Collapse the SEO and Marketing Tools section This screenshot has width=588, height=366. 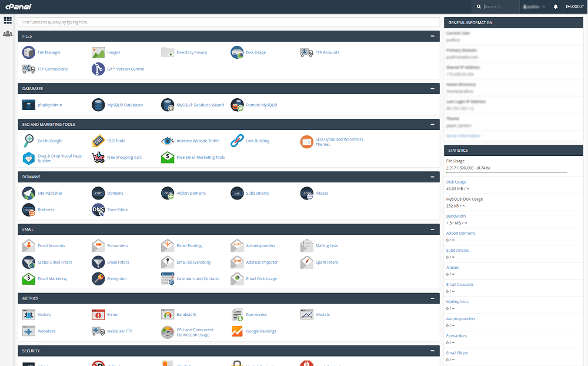[432, 124]
